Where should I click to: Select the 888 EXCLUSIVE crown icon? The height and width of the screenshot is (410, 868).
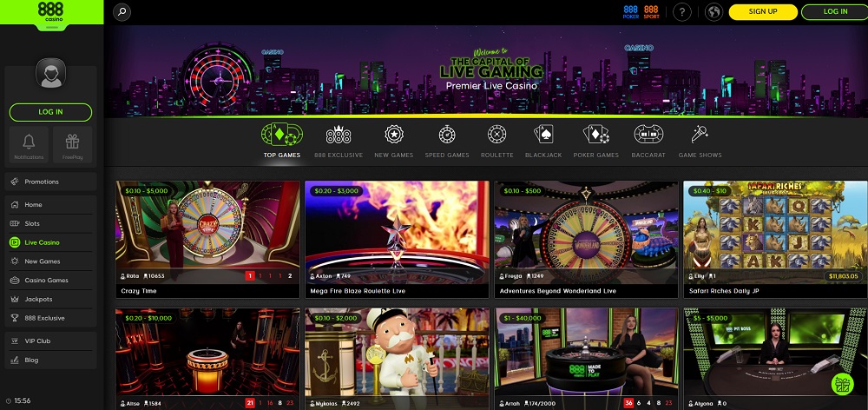pyautogui.click(x=339, y=135)
